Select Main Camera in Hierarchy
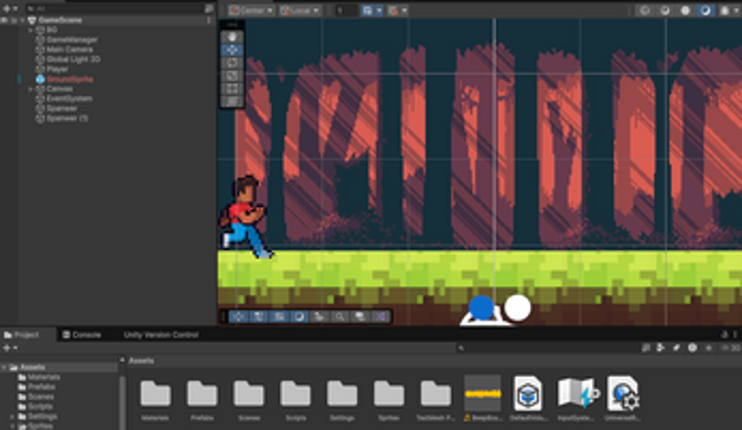Screen dimensions: 742x430 coord(69,50)
